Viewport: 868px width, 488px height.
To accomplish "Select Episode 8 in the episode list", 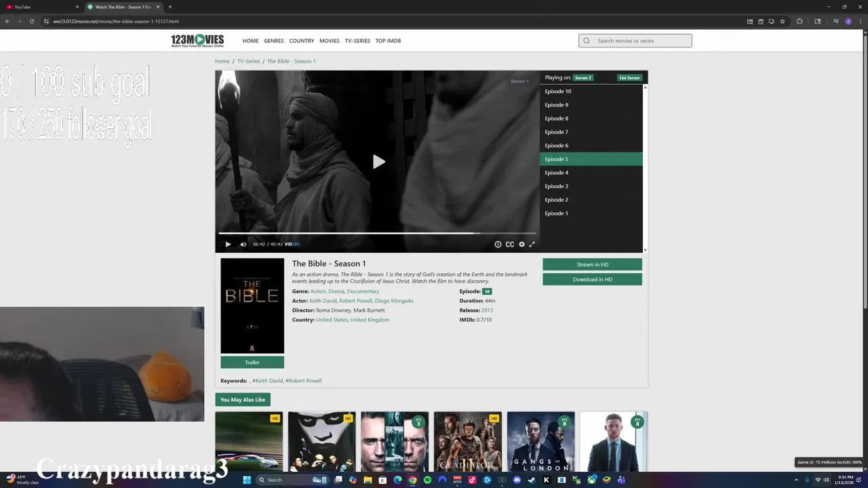I will (591, 119).
